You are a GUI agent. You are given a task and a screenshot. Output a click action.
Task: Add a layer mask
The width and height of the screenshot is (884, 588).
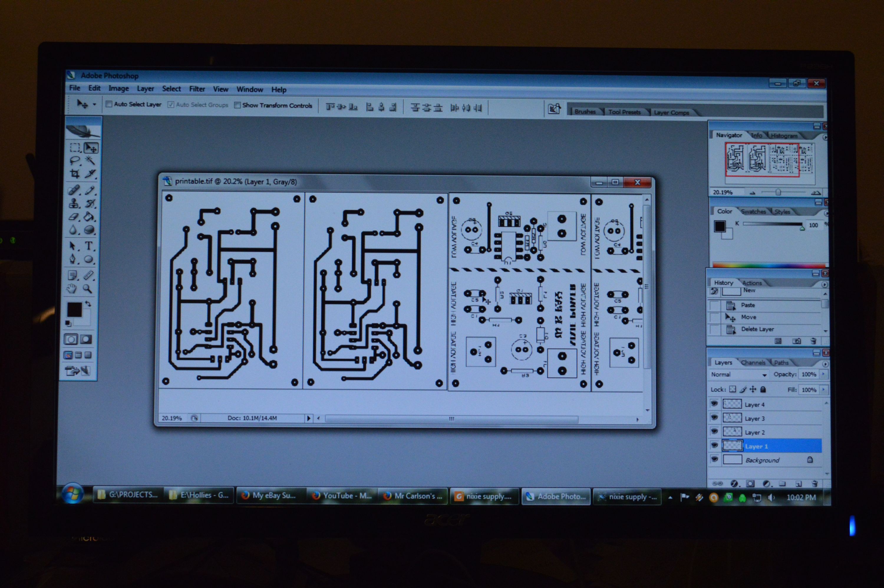750,484
